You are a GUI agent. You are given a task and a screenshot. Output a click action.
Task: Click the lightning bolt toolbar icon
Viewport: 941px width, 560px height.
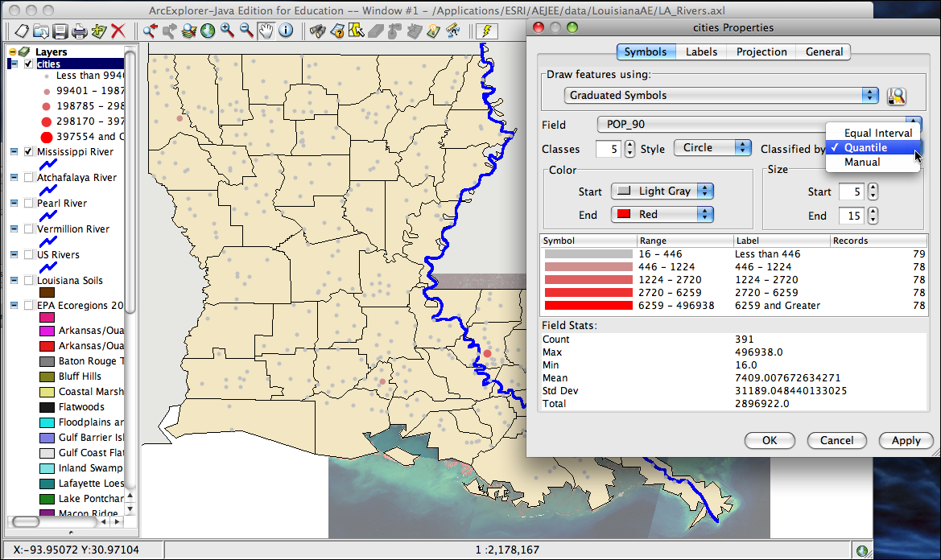point(487,31)
